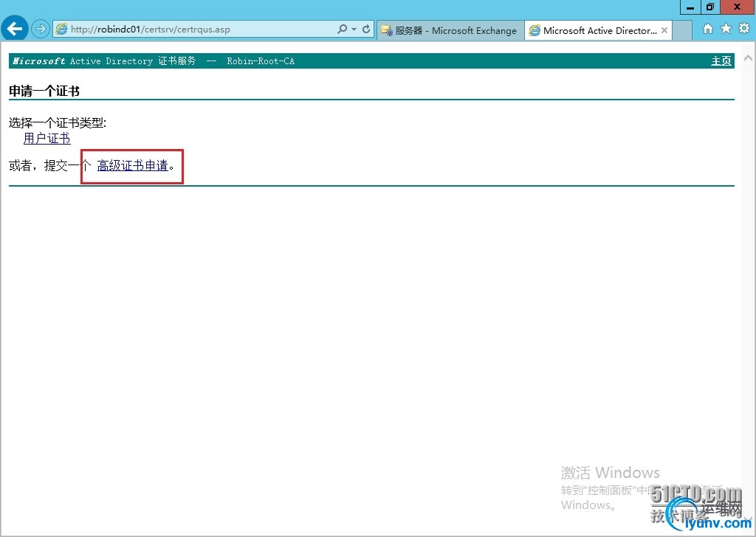Open a new blank tab
Viewport: 756px width, 537px height.
(681, 30)
